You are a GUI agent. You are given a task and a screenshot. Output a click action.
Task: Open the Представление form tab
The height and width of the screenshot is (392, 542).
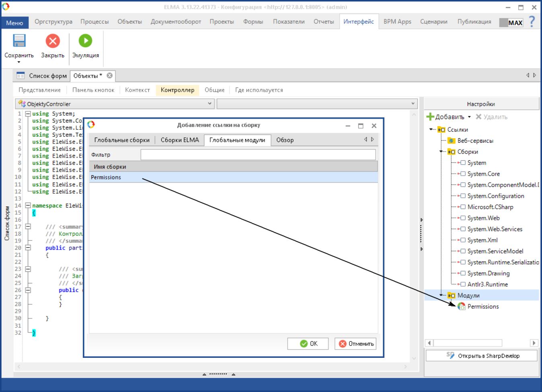pyautogui.click(x=39, y=90)
